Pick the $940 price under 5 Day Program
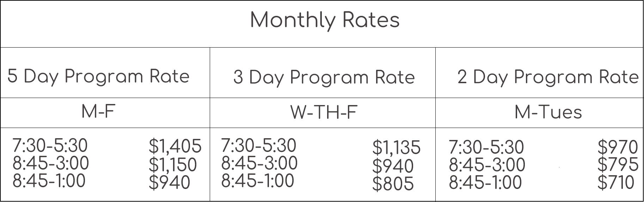The image size is (644, 202). [169, 183]
